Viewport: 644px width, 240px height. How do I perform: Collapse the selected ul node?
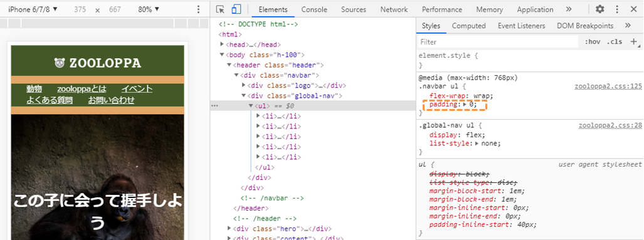[x=251, y=106]
